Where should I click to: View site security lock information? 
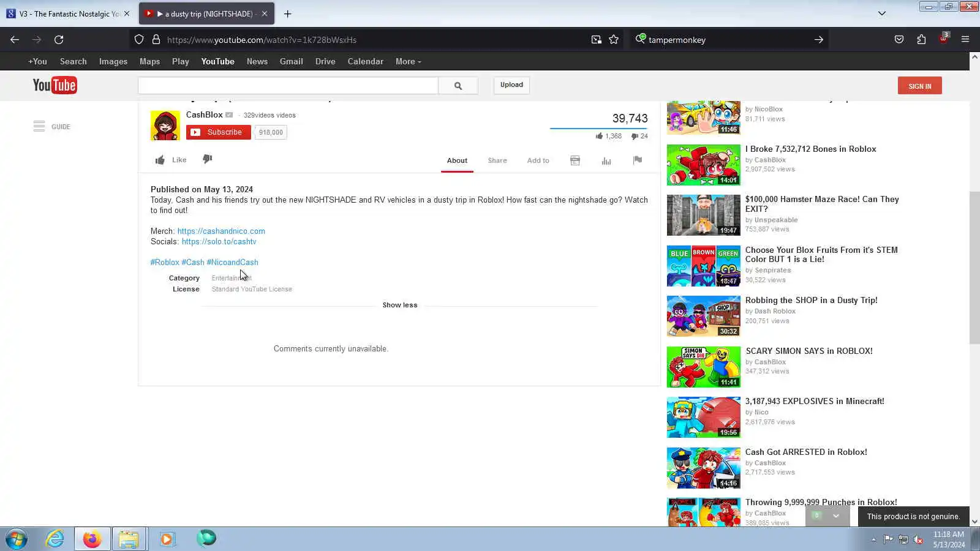[x=156, y=40]
